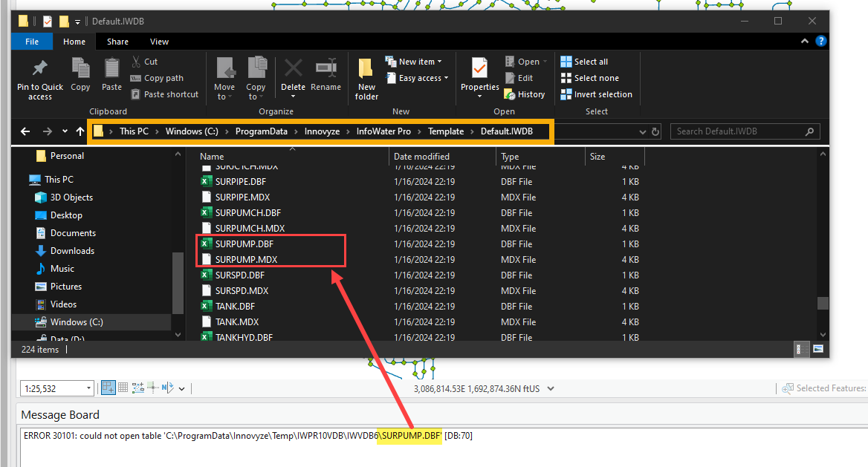Open the address bar history dropdown
This screenshot has height=467, width=868.
pos(642,131)
